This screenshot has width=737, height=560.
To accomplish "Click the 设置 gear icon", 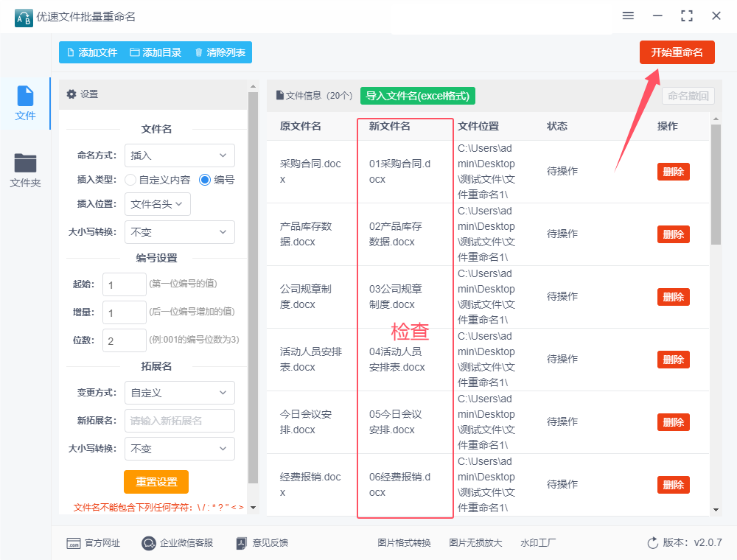I will [x=71, y=94].
